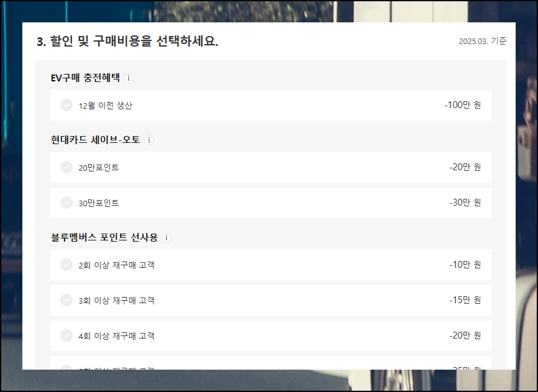The height and width of the screenshot is (392, 538).
Task: Check 2회 이상 재구매 고객 option
Action: (66, 265)
